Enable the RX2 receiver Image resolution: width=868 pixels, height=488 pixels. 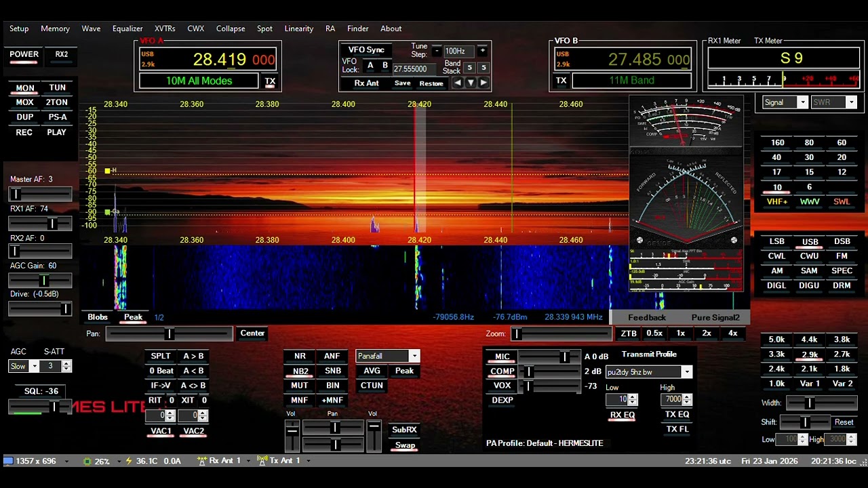(62, 55)
